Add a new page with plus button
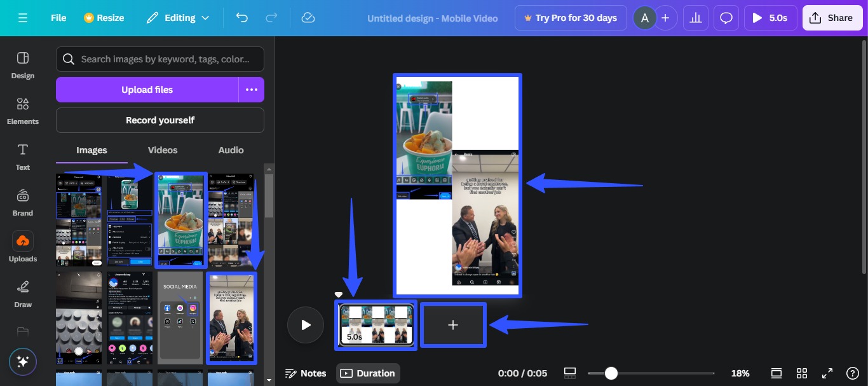Viewport: 868px width, 386px height. 452,324
